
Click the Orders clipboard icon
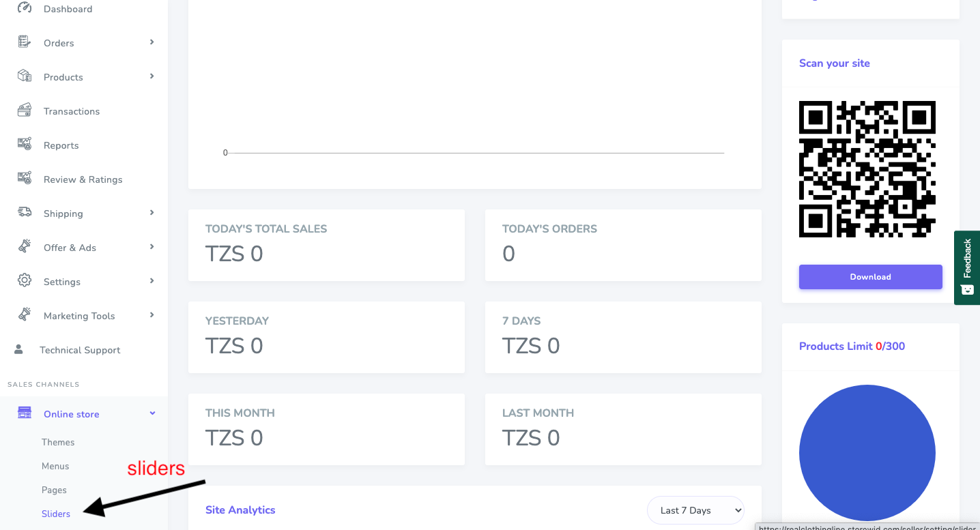[x=25, y=42]
